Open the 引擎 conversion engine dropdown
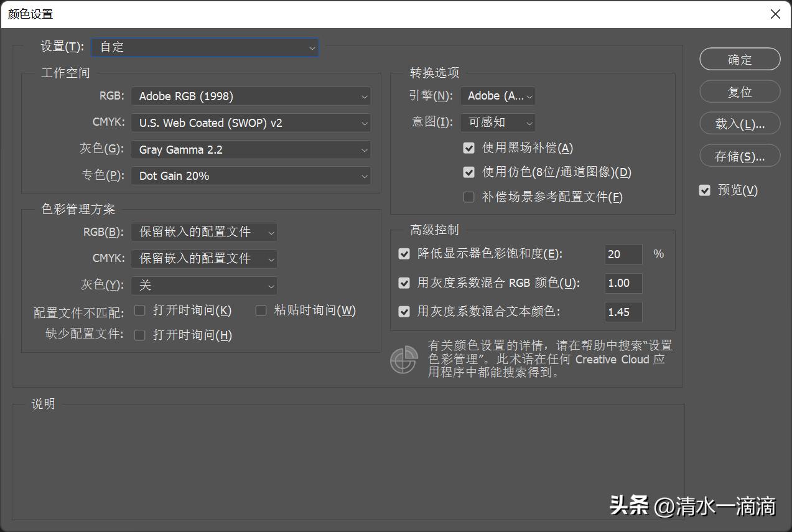 click(x=497, y=96)
